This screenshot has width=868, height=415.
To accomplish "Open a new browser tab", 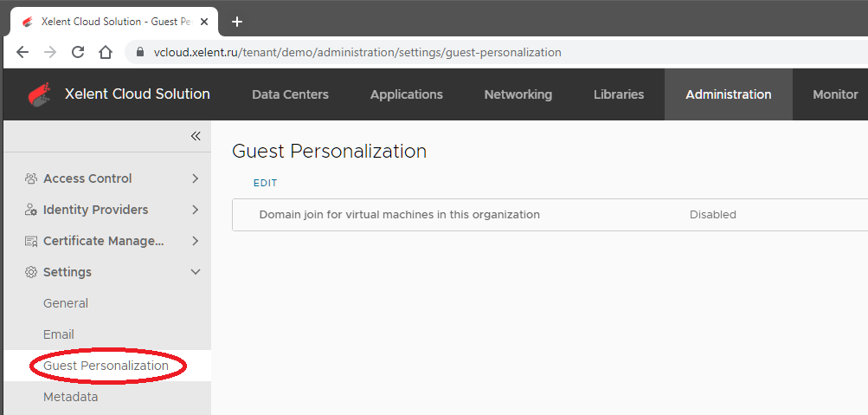I will point(237,22).
